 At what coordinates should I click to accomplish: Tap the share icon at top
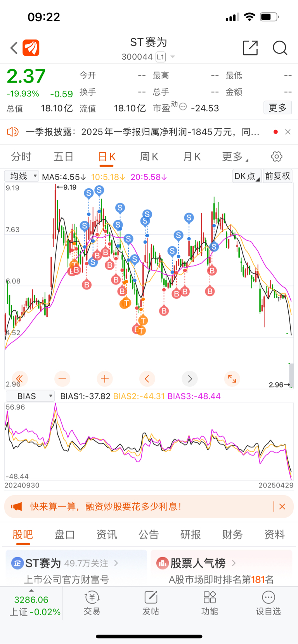250,48
